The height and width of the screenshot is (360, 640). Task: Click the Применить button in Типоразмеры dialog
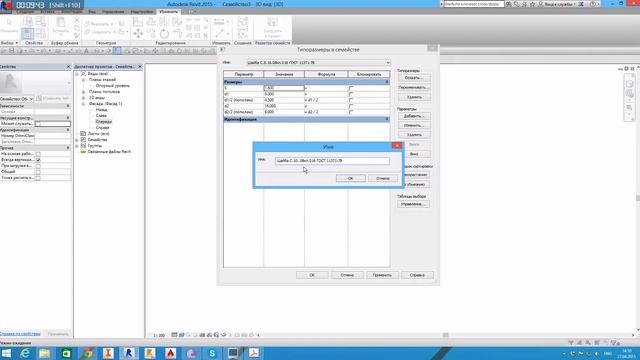(x=382, y=275)
